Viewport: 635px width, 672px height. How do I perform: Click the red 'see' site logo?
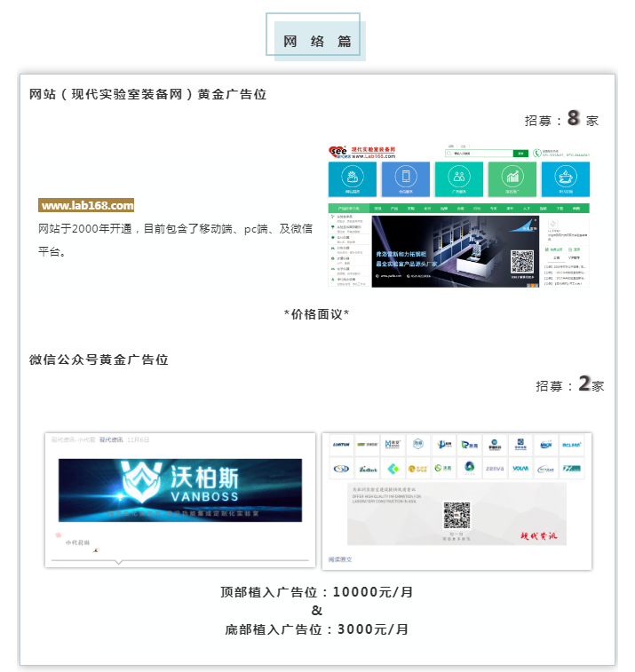click(x=337, y=152)
